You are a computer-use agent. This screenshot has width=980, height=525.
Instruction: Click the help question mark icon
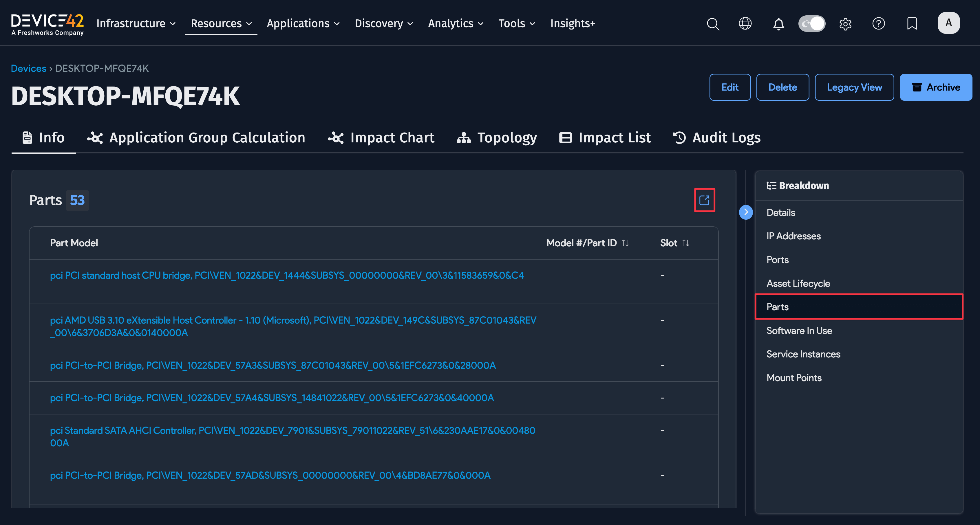click(x=878, y=23)
